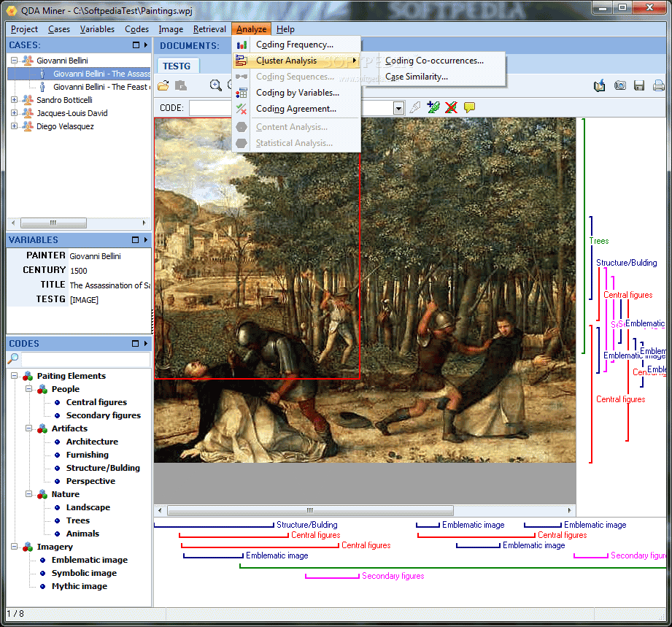Maximize the CASES panel square icon

[x=136, y=45]
